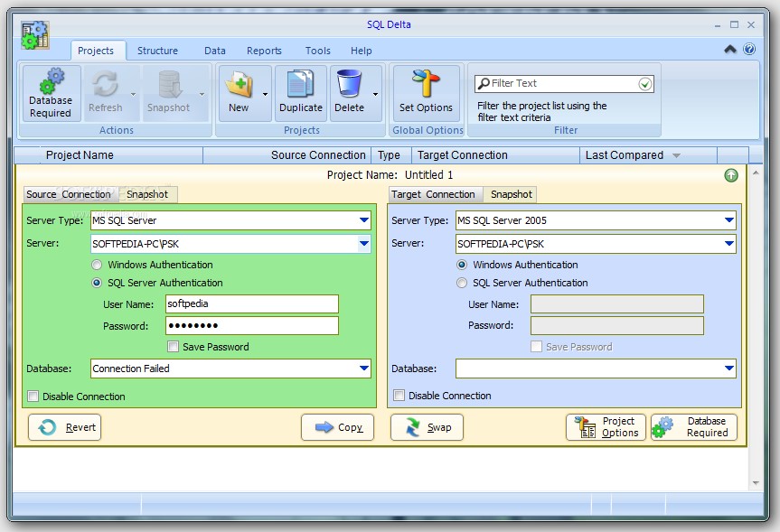
Task: Open Set Options signpost icon
Action: click(426, 83)
